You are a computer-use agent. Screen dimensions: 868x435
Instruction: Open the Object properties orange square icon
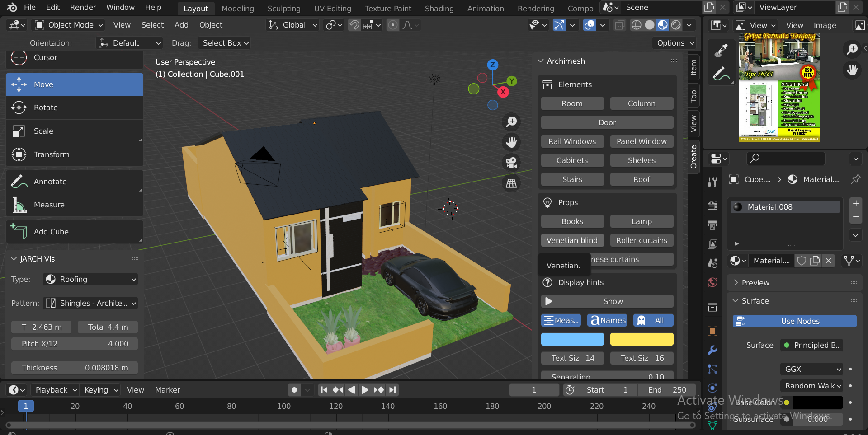point(712,331)
